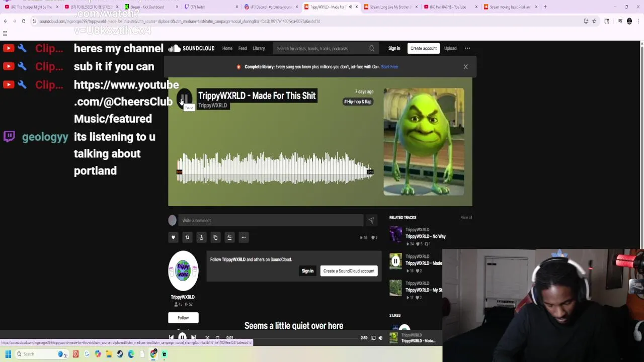This screenshot has height=362, width=644.
Task: Open the Upload page
Action: (450, 49)
